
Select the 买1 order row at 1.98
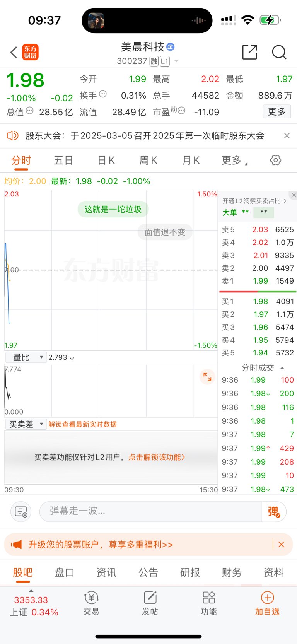click(x=258, y=301)
